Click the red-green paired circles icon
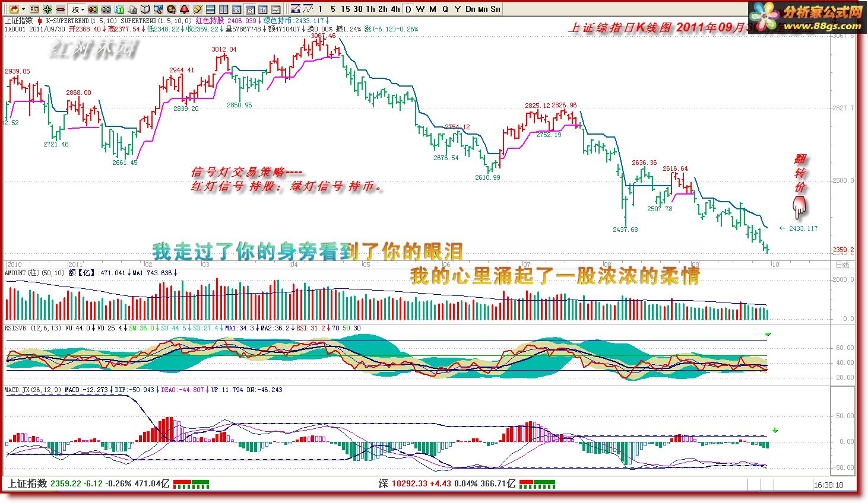The image size is (868, 503). click(x=93, y=9)
